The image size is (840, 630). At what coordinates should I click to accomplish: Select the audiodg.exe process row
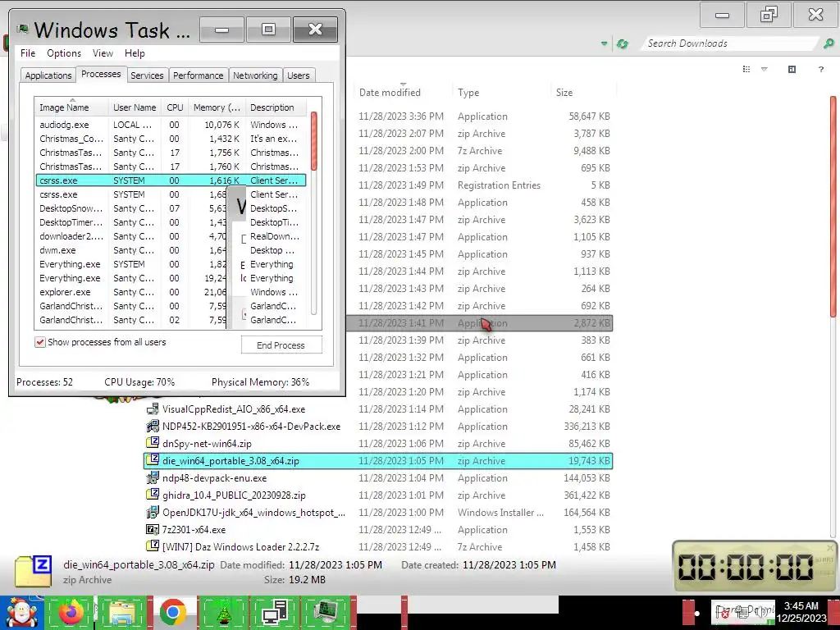click(171, 125)
